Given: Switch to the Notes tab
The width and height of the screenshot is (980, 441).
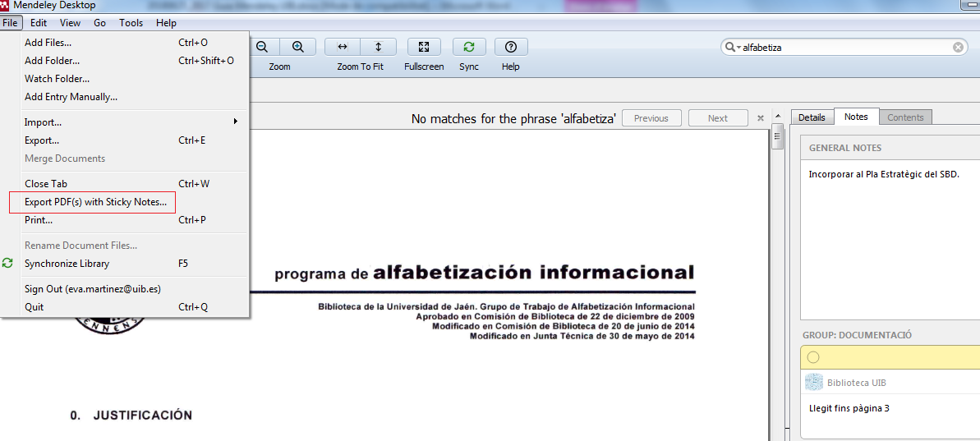Looking at the screenshot, I should (x=856, y=117).
